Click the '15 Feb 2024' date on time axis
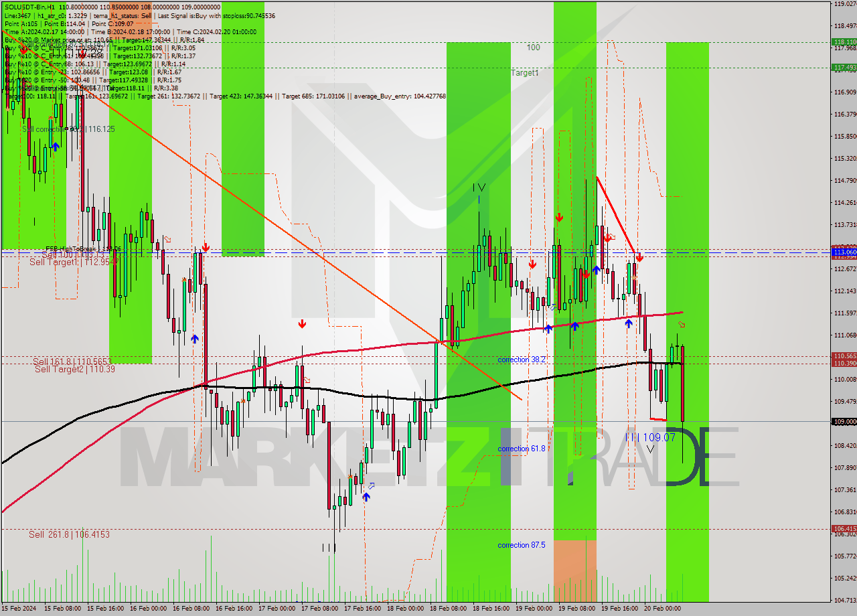 tap(18, 609)
